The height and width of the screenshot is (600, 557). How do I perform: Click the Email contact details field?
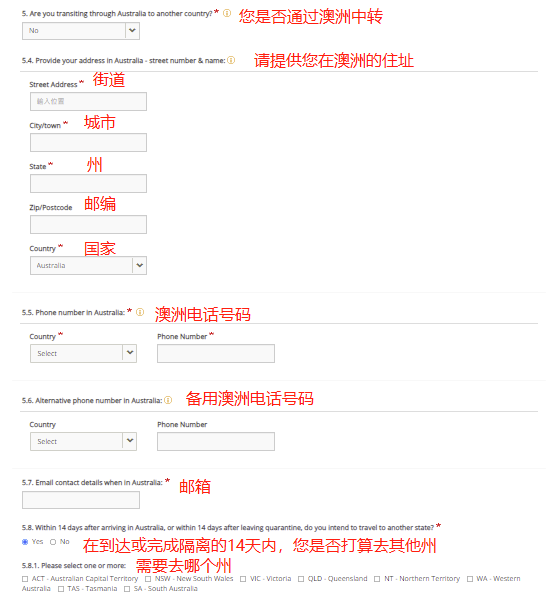pos(81,500)
